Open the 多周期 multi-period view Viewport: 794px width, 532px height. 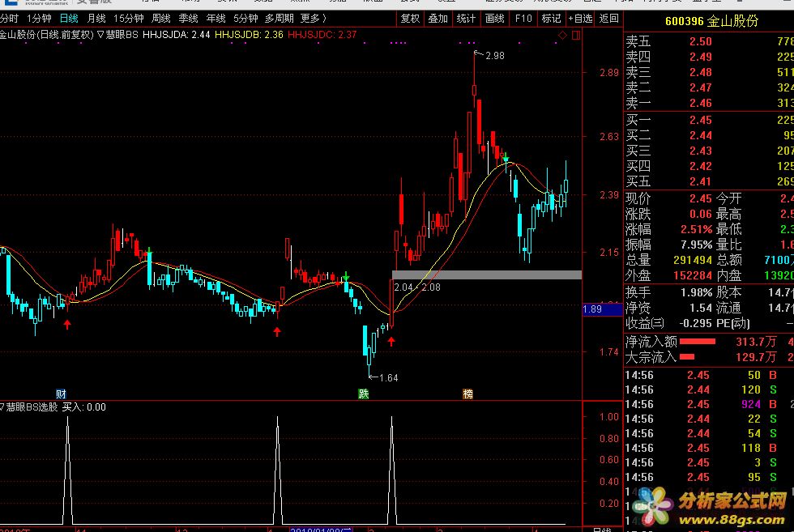click(279, 19)
